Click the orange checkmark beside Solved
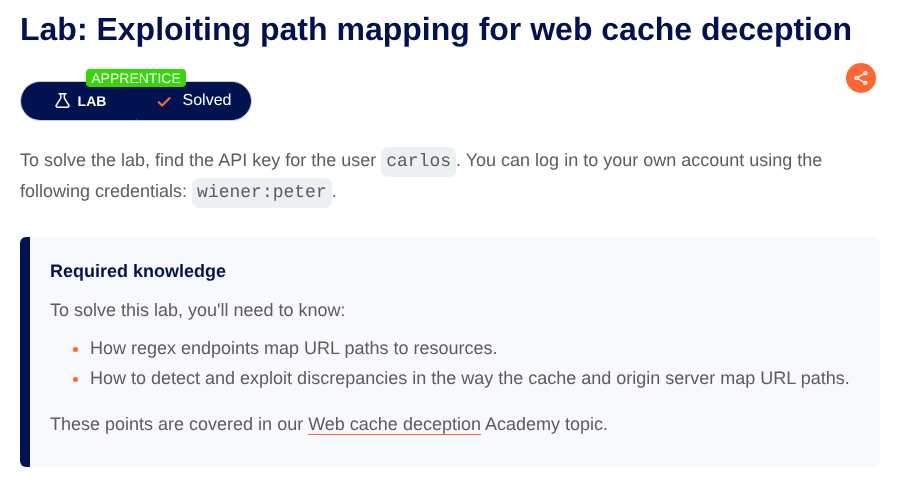The image size is (904, 478). pyautogui.click(x=164, y=101)
